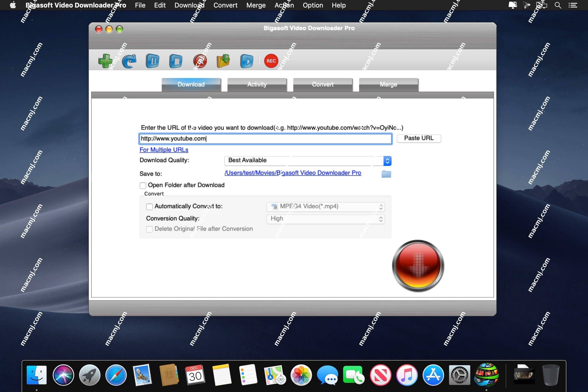Click System Preferences icon in Dock

tap(459, 375)
